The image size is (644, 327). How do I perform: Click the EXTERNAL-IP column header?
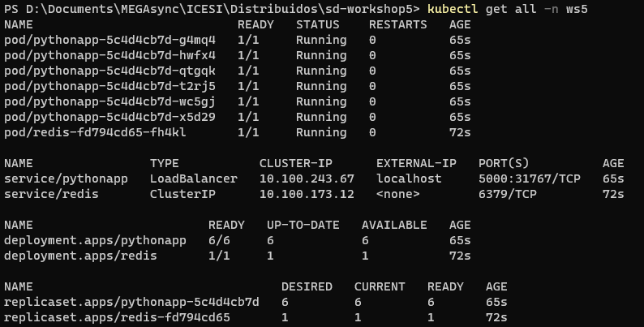pyautogui.click(x=416, y=164)
